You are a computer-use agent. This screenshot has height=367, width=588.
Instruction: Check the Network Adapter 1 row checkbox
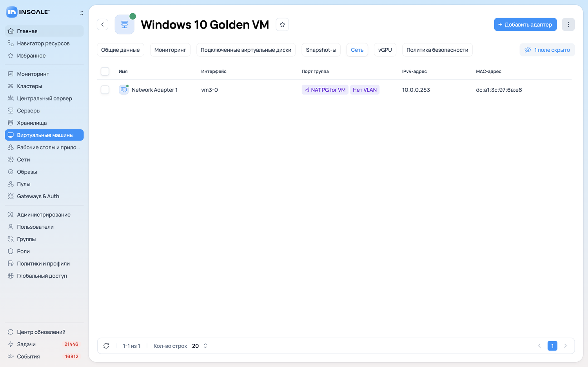click(105, 90)
